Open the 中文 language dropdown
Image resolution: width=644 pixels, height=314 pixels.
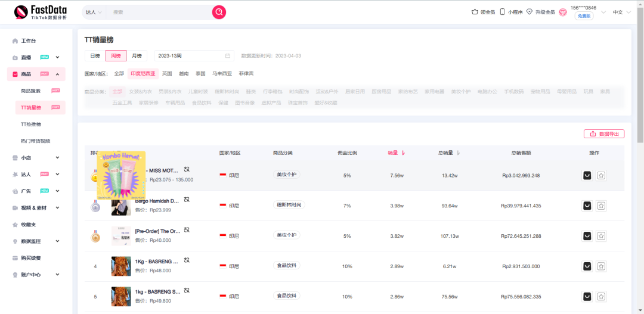(621, 12)
